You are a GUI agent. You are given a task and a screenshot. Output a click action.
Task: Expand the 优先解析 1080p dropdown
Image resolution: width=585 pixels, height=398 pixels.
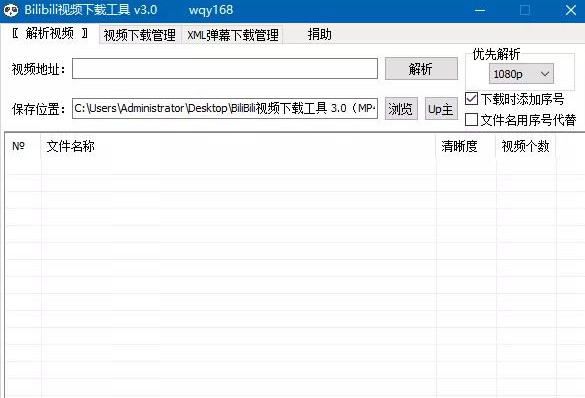521,74
